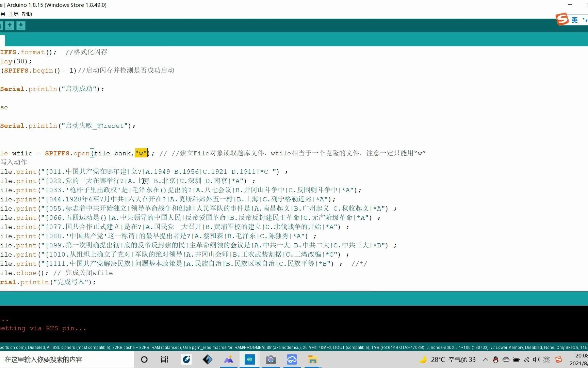Click on file_bank parameter in open call
588x368 pixels.
[x=112, y=153]
